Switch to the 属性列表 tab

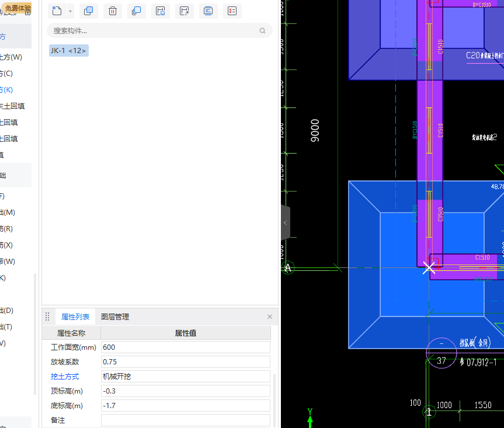pyautogui.click(x=75, y=317)
